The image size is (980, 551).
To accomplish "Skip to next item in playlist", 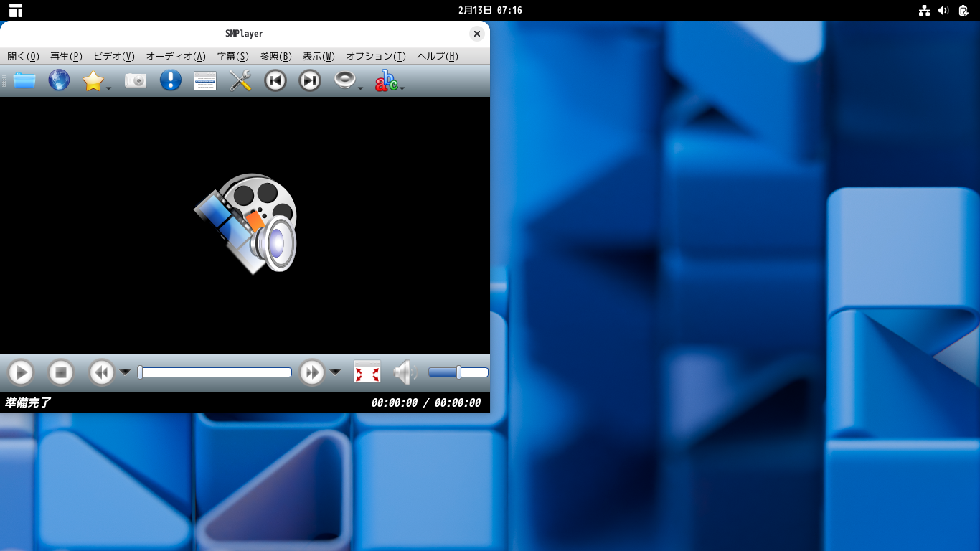I will tap(310, 80).
